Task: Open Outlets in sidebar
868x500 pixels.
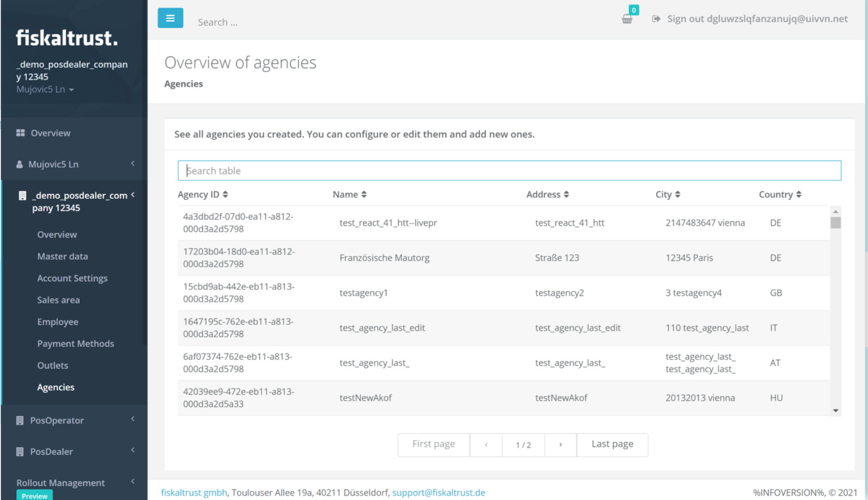Action: click(x=52, y=366)
